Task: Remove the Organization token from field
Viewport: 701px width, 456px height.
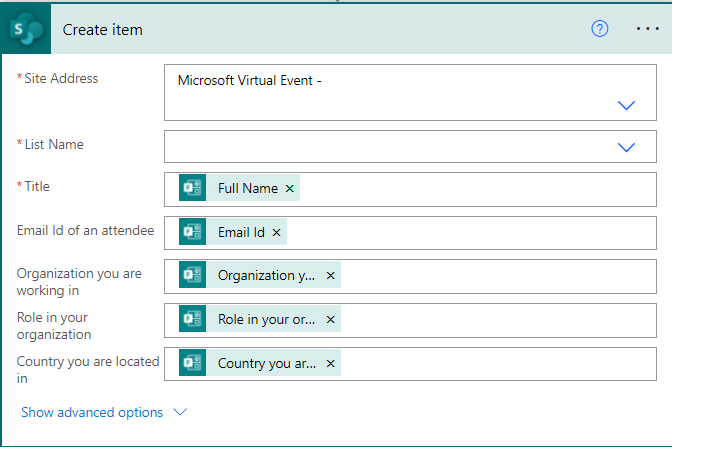Action: point(331,275)
